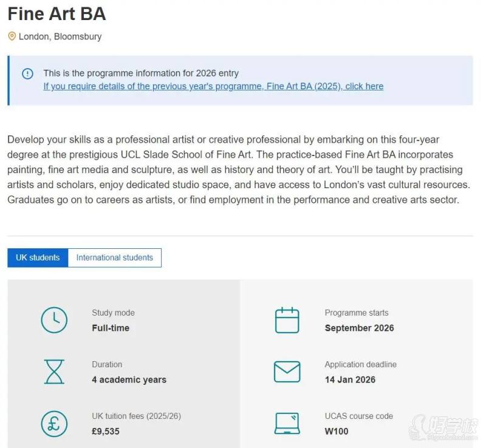Click the location pin icon

coord(12,36)
